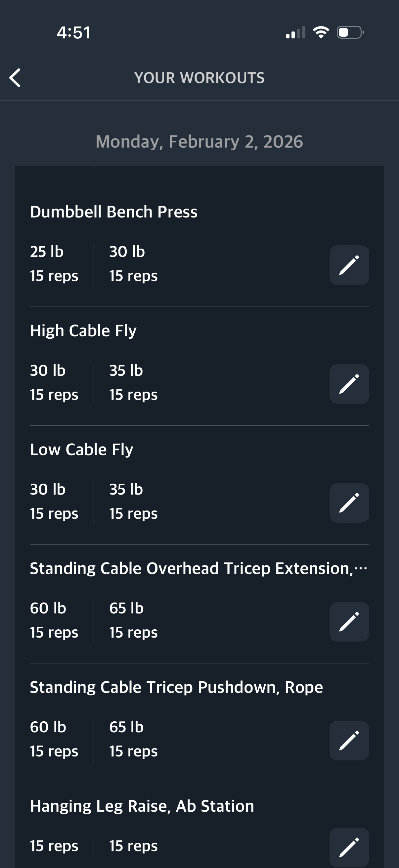Tap the battery status icon

350,32
